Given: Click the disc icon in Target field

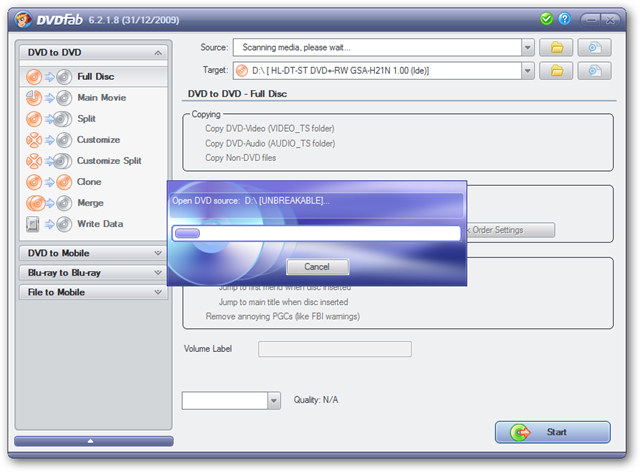Looking at the screenshot, I should coord(242,71).
